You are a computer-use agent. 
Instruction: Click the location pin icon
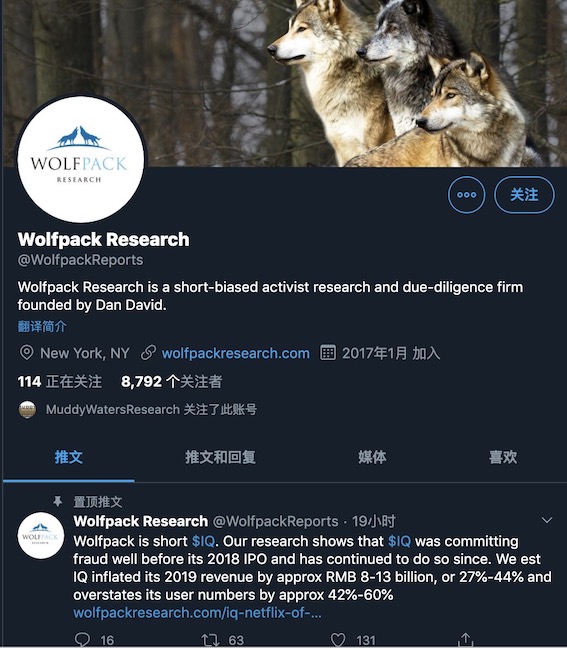[27, 353]
